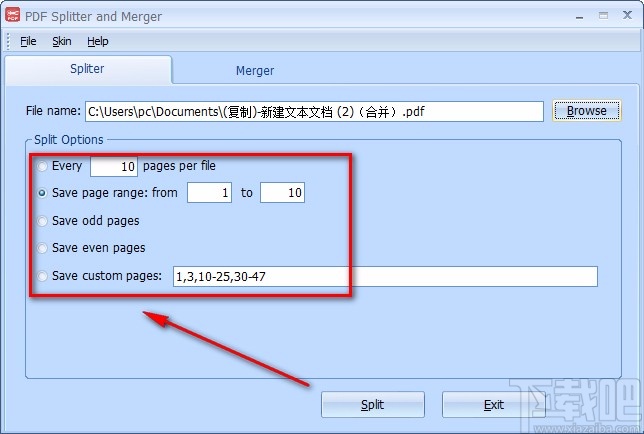The height and width of the screenshot is (434, 644).
Task: Minimize the PDF Splitter window
Action: coord(580,16)
